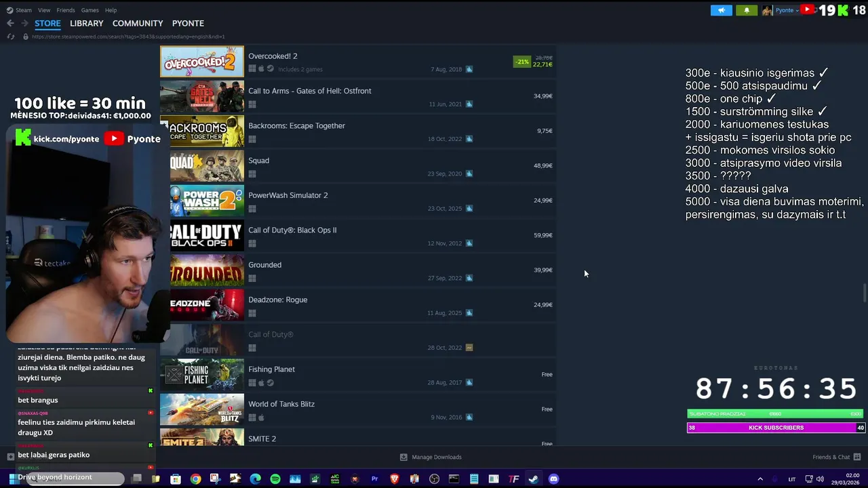
Task: Open the Friends menu
Action: click(66, 10)
